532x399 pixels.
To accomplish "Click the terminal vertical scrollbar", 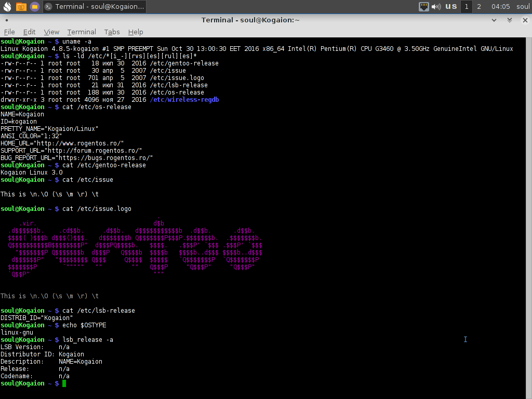I will point(529,217).
